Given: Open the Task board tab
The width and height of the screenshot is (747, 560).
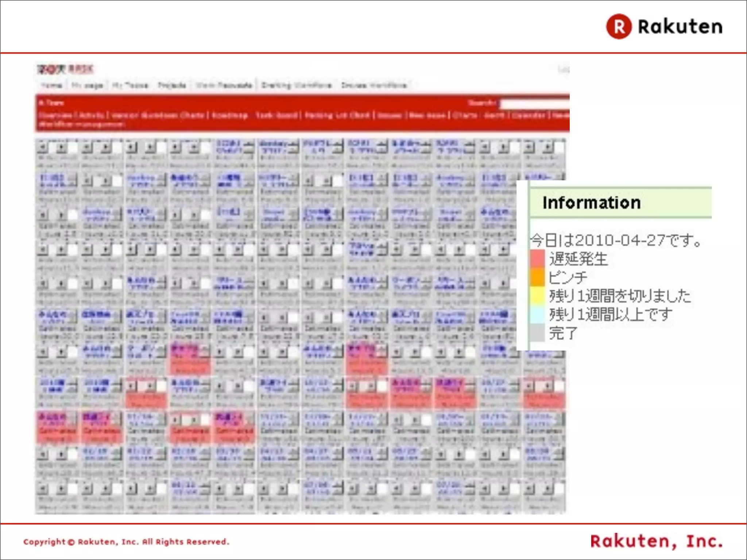Looking at the screenshot, I should [276, 115].
